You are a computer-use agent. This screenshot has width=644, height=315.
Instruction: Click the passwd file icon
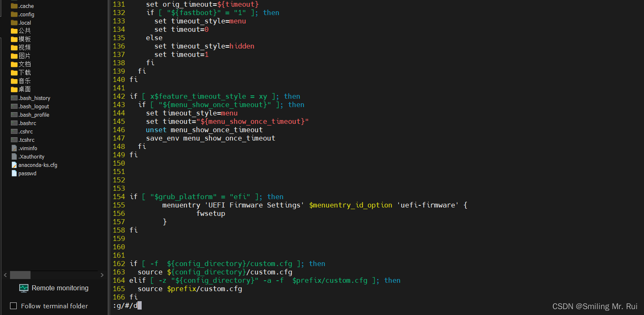click(14, 173)
